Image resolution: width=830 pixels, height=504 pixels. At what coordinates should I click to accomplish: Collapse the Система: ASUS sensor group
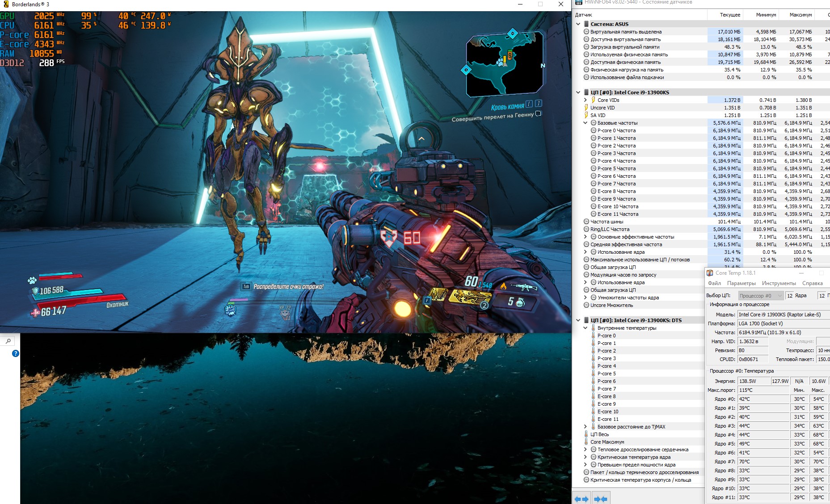click(578, 24)
